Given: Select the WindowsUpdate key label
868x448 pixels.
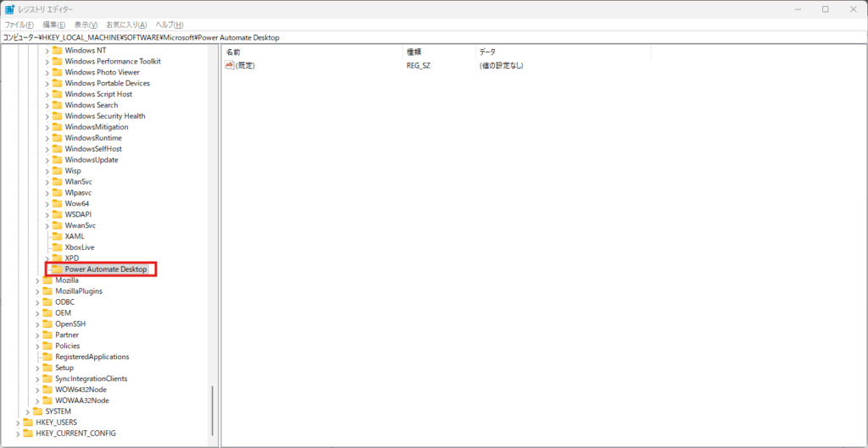Looking at the screenshot, I should [92, 160].
